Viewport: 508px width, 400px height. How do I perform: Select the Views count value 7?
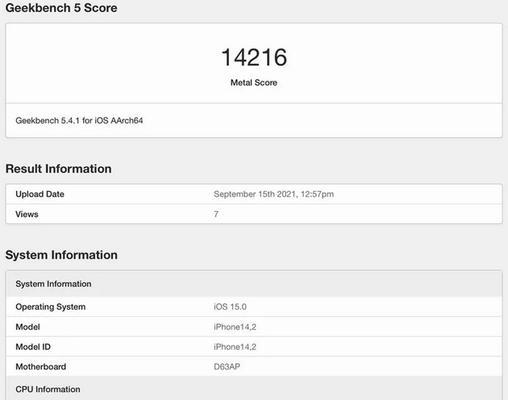[x=216, y=214]
